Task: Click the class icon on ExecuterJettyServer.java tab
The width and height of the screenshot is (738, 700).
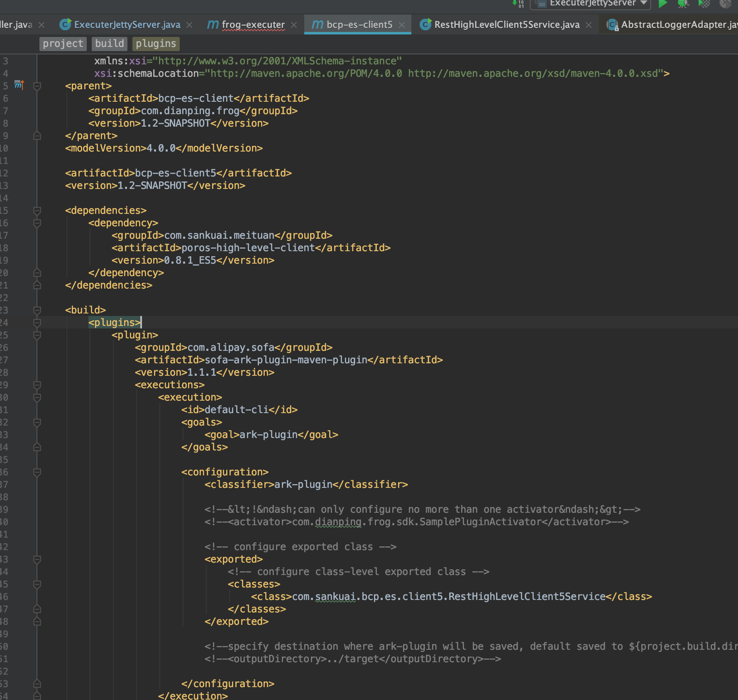Action: [x=65, y=24]
